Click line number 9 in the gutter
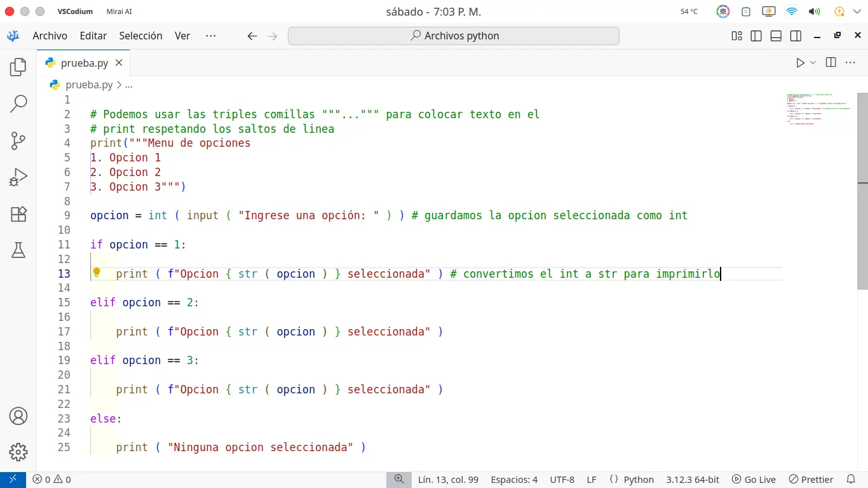868x488 pixels. [x=67, y=215]
